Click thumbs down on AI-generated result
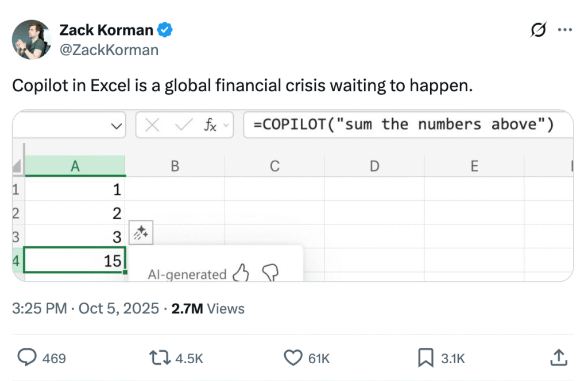This screenshot has height=381, width=588. click(270, 274)
